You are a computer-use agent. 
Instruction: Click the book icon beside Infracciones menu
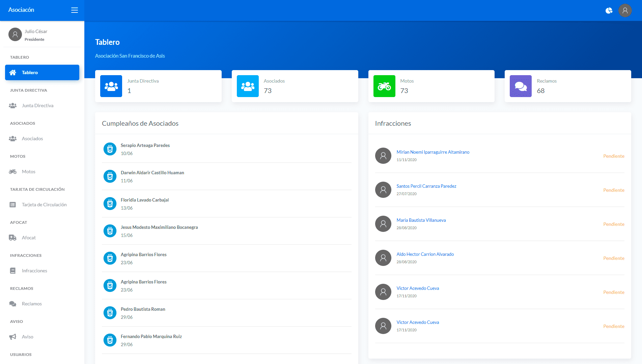(13, 271)
